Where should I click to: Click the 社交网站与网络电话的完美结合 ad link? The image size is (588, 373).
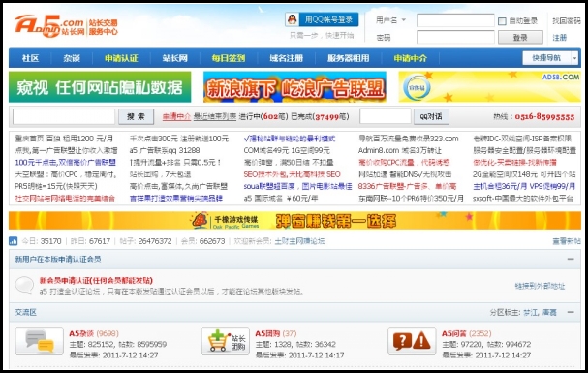(x=65, y=199)
